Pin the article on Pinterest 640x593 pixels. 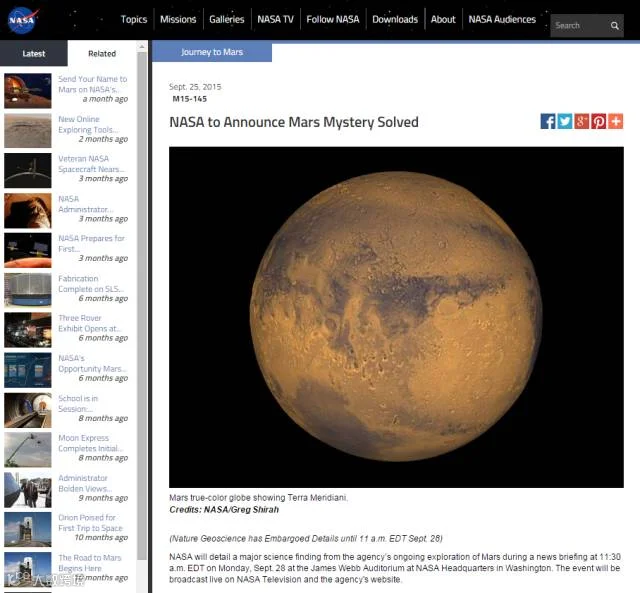pos(598,121)
